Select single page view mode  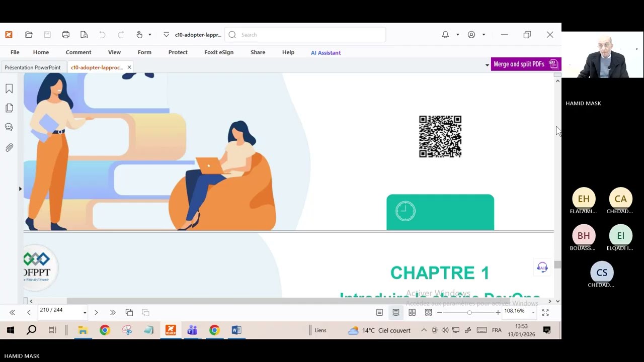click(x=379, y=312)
